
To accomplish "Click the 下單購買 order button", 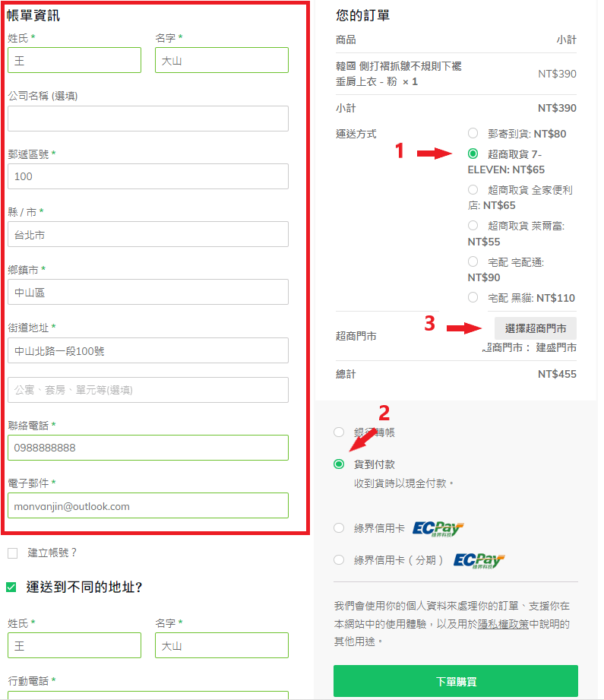I will 455,681.
